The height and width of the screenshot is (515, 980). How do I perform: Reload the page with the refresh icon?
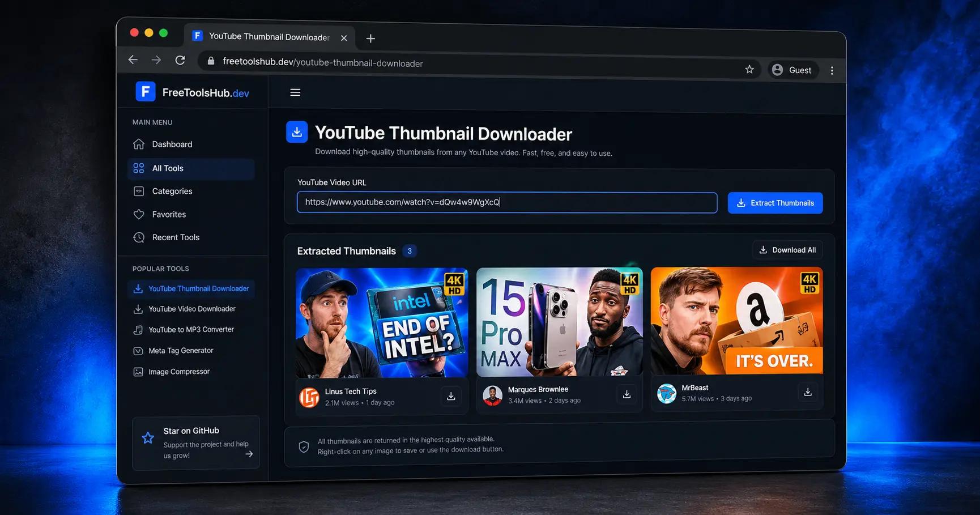180,60
